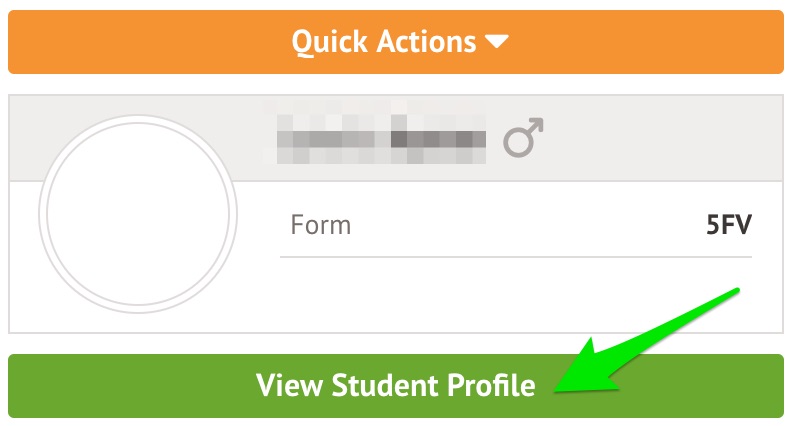Open the orange Quick Actions bar
This screenshot has height=426, width=798.
tap(396, 42)
